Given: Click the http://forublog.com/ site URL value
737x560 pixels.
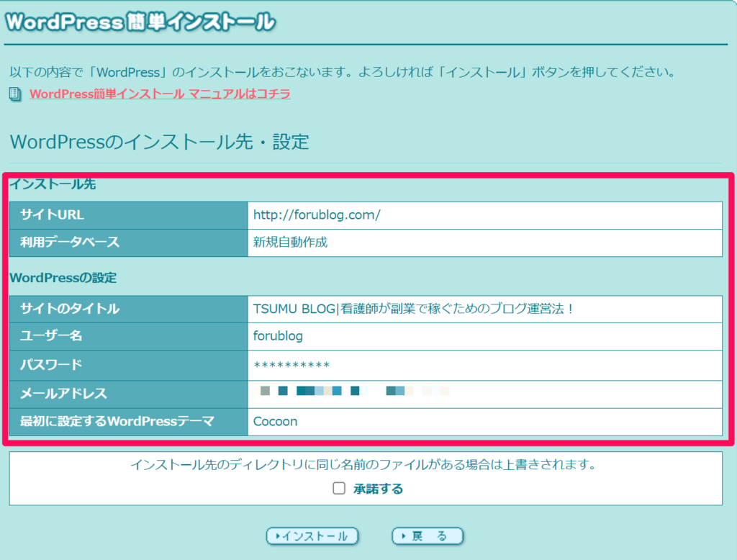Looking at the screenshot, I should click(317, 214).
